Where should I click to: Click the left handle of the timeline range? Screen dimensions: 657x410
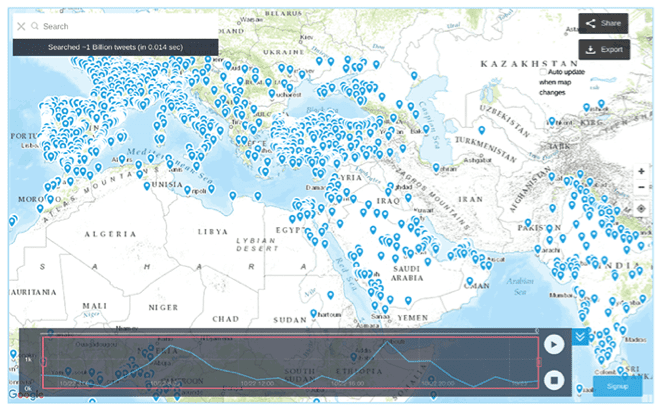pyautogui.click(x=43, y=362)
